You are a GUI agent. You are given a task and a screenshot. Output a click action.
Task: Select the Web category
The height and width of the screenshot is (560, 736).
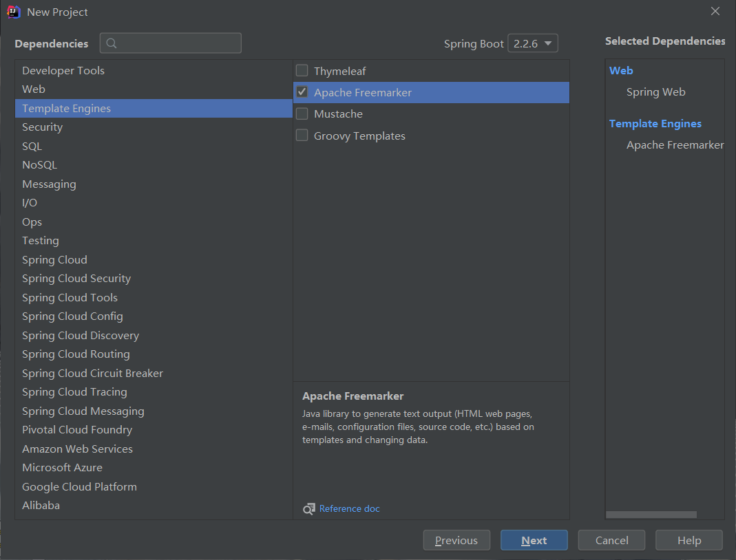154,89
